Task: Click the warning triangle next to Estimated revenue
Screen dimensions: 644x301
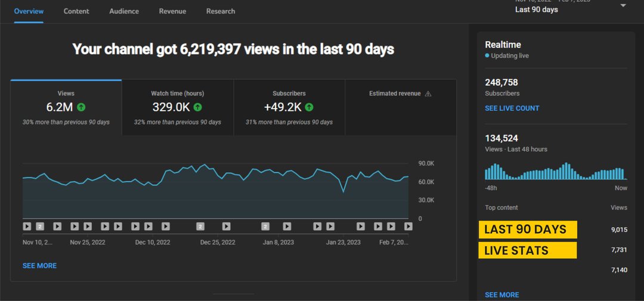Action: [x=428, y=94]
